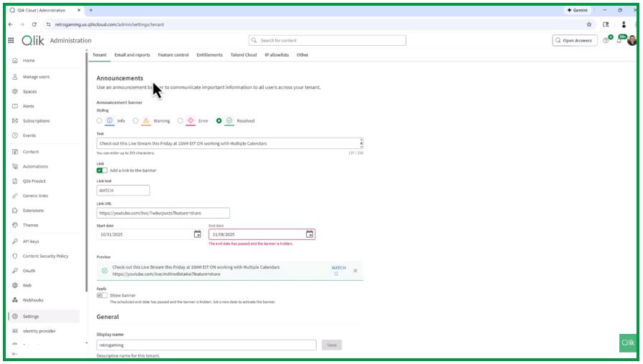The height and width of the screenshot is (364, 643).
Task: Open notifications bell icon
Action: [x=619, y=40]
